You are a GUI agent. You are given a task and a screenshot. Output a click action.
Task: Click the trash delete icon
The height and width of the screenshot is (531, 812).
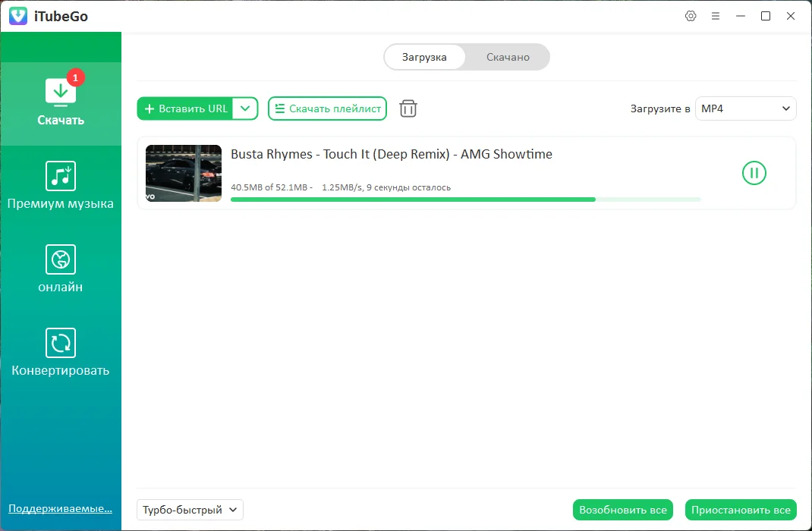pos(408,108)
